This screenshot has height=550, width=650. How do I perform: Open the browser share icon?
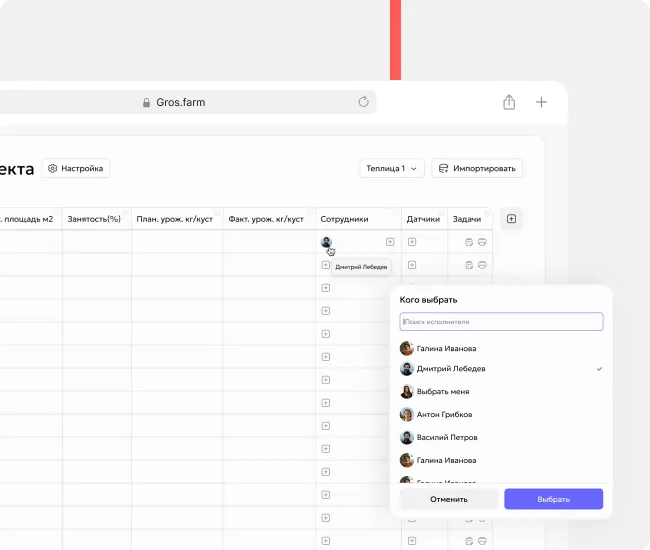(509, 102)
